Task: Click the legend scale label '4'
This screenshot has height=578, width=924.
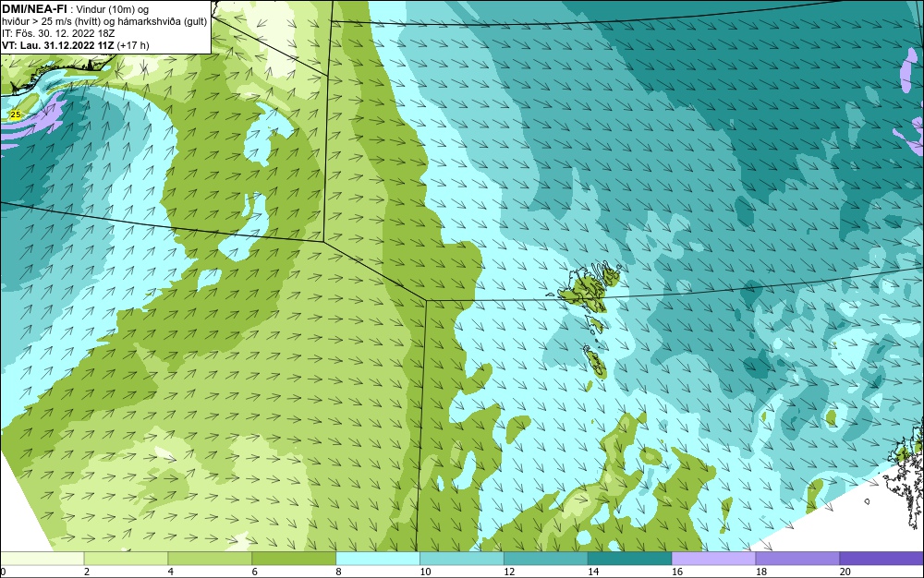Action: coord(170,572)
